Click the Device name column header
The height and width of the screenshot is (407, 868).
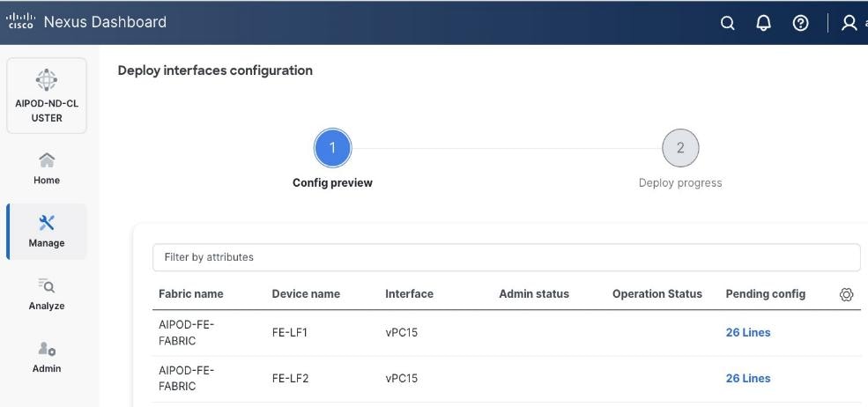pos(305,294)
